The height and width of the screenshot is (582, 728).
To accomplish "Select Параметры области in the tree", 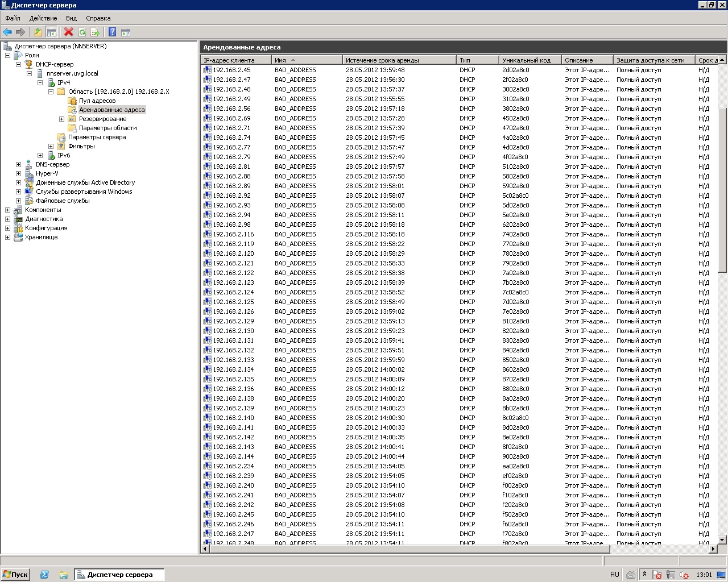I will (107, 128).
